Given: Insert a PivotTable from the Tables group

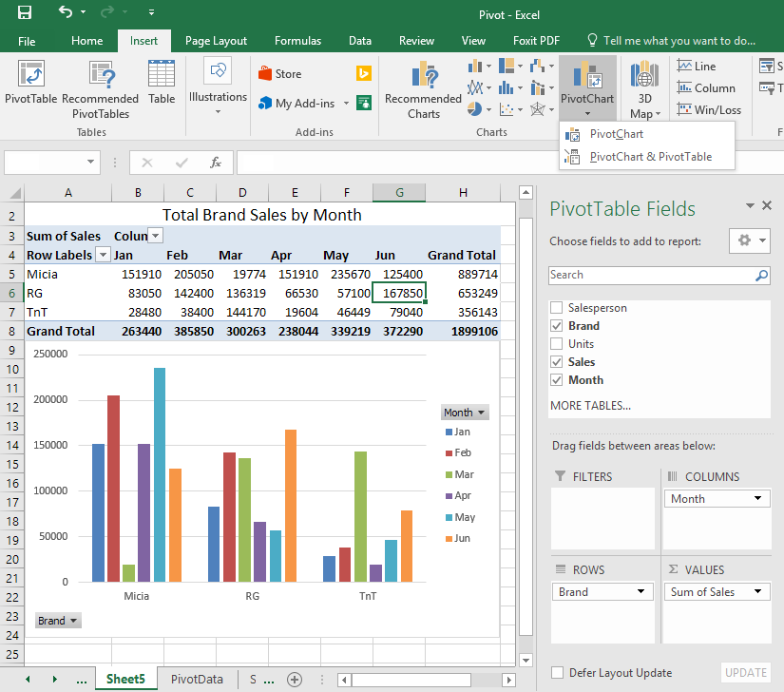Looking at the screenshot, I should (x=31, y=82).
